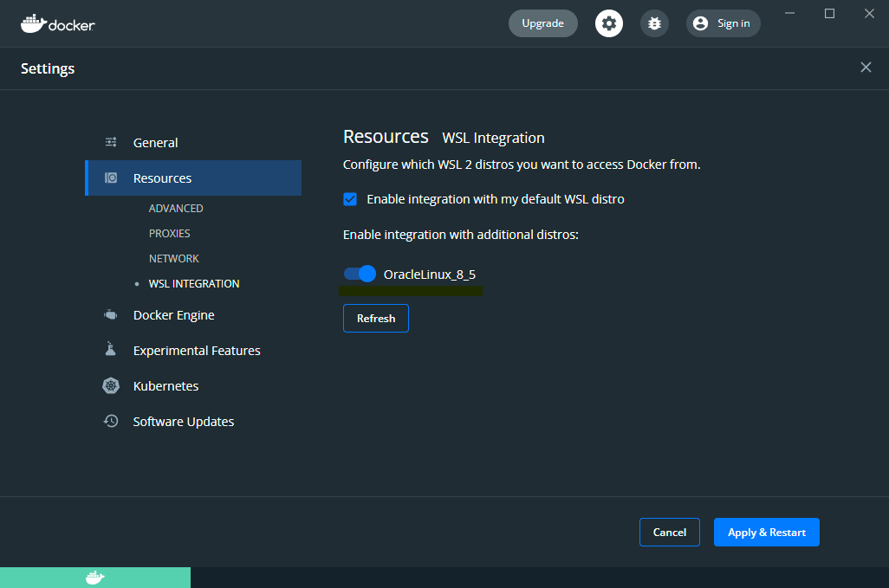Click the Resources disk icon
Viewport: 889px width, 588px height.
(111, 178)
